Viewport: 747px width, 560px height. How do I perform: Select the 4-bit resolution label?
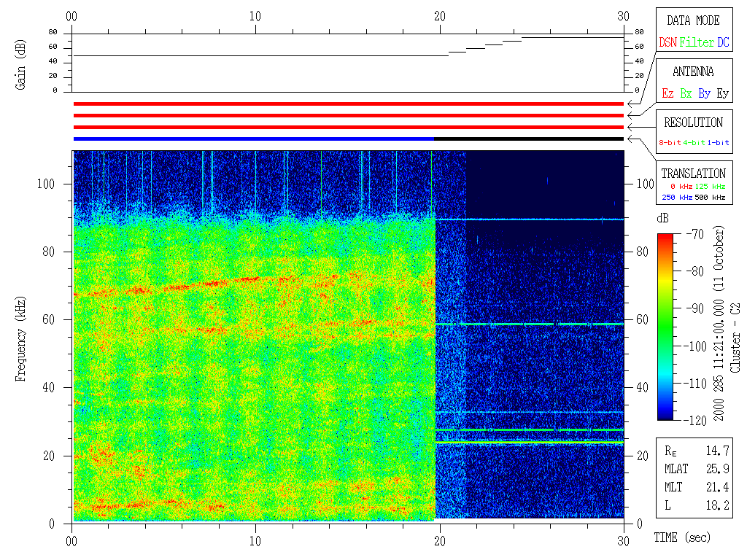click(x=695, y=143)
